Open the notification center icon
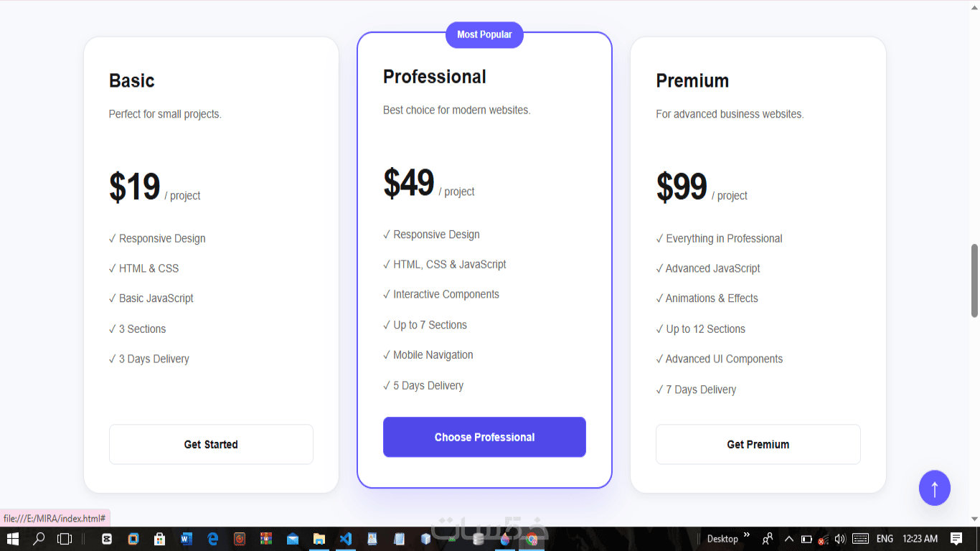This screenshot has width=980, height=551. pos(956,539)
